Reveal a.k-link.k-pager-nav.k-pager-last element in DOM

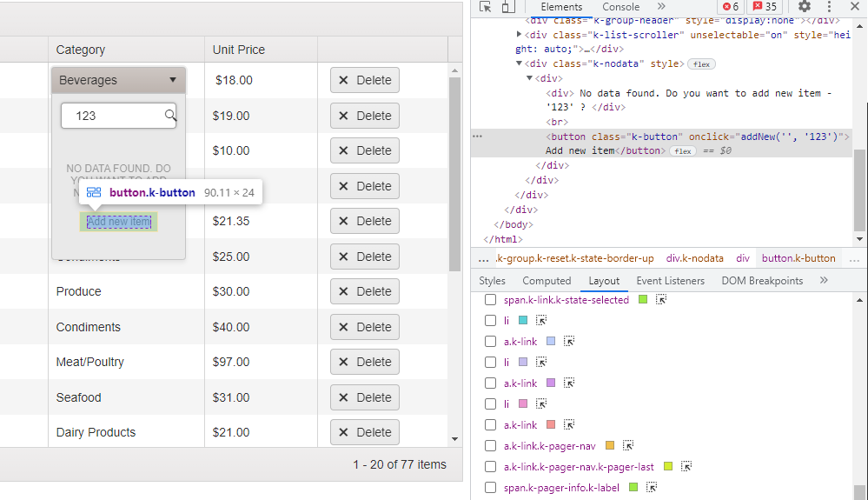pyautogui.click(x=686, y=467)
